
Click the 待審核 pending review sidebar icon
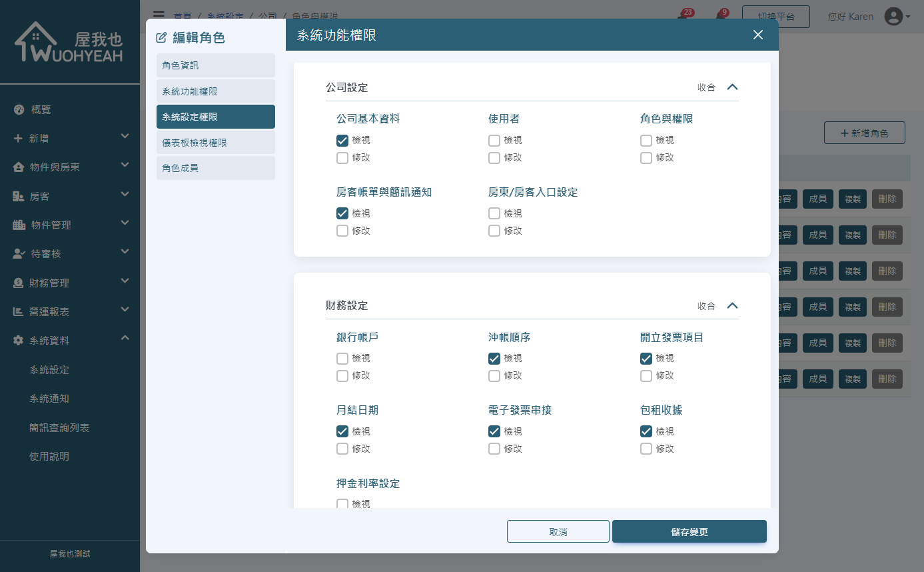point(17,253)
